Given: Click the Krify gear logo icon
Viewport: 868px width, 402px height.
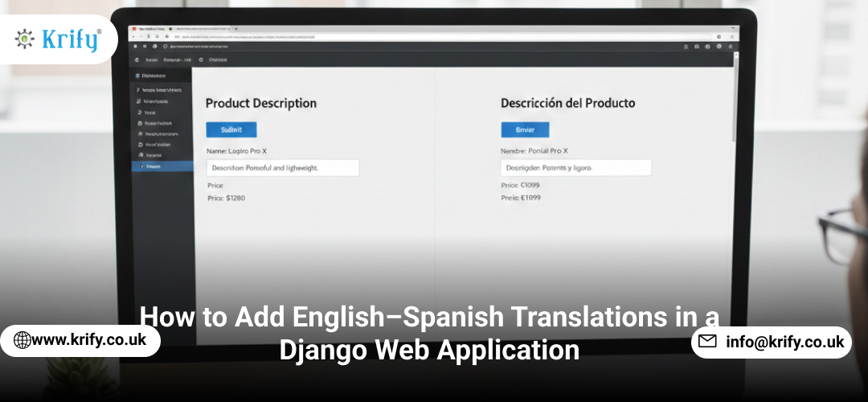Looking at the screenshot, I should coord(24,39).
